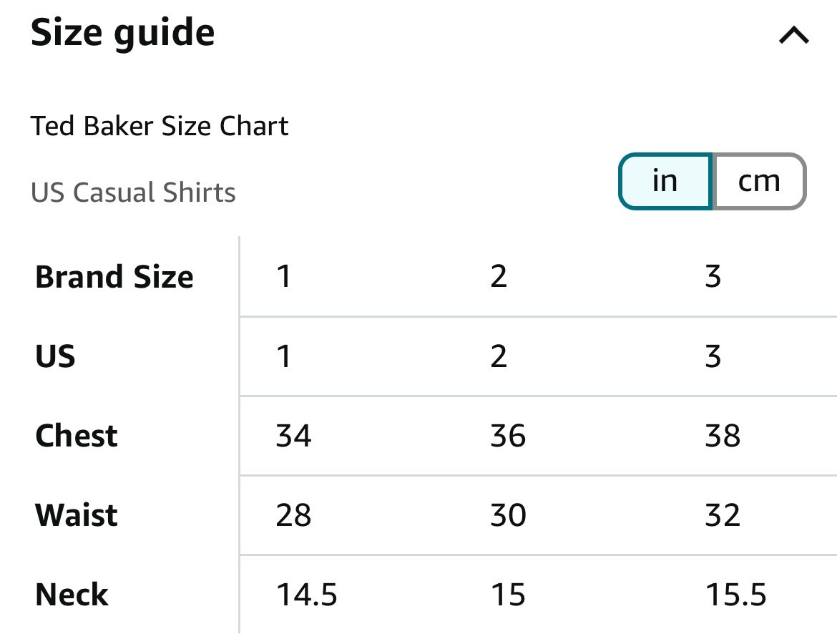Click the Neck row header

click(x=72, y=595)
